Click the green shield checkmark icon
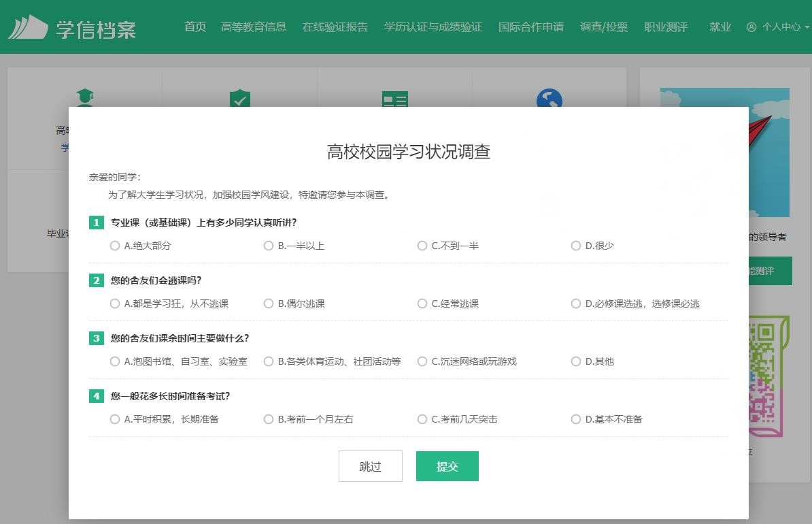The height and width of the screenshot is (524, 812). [x=239, y=98]
